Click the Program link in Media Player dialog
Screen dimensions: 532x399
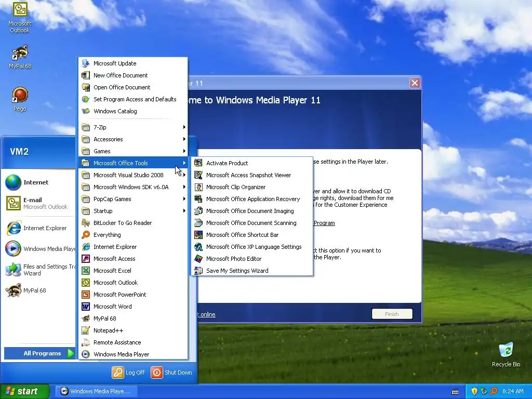pos(324,223)
